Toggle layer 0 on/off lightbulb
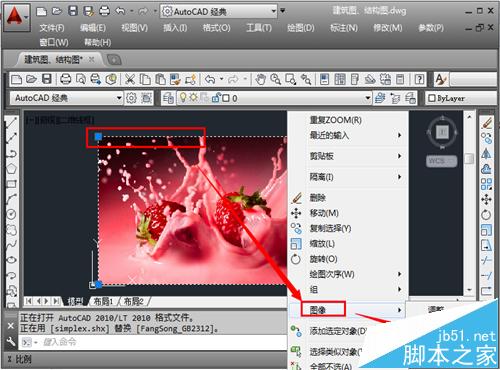Viewport: 500px width, 370px height. pos(183,98)
